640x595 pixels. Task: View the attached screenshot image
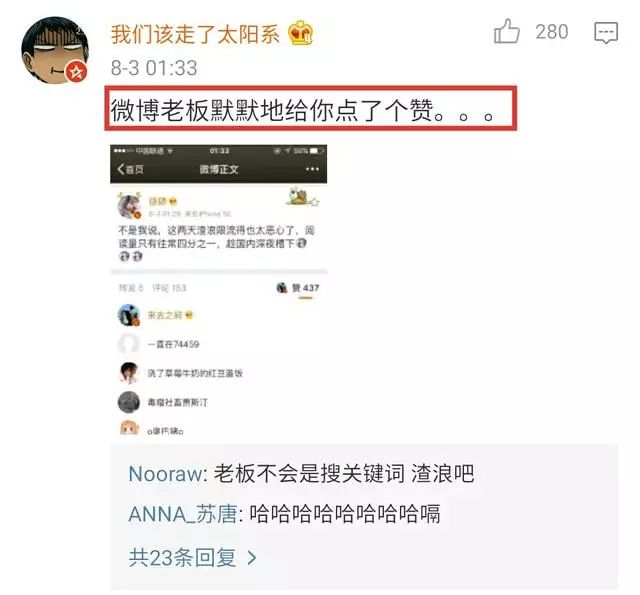pos(219,291)
